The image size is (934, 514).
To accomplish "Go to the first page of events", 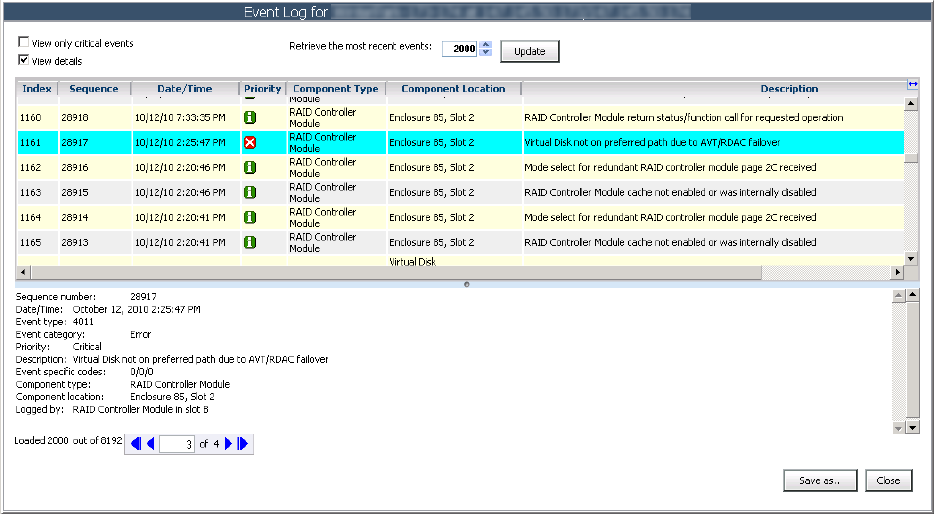I will [136, 444].
